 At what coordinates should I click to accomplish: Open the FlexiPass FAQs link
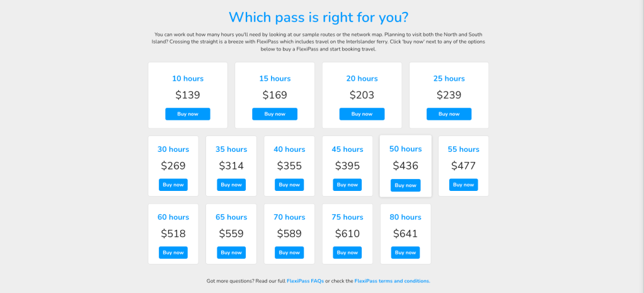tap(305, 281)
